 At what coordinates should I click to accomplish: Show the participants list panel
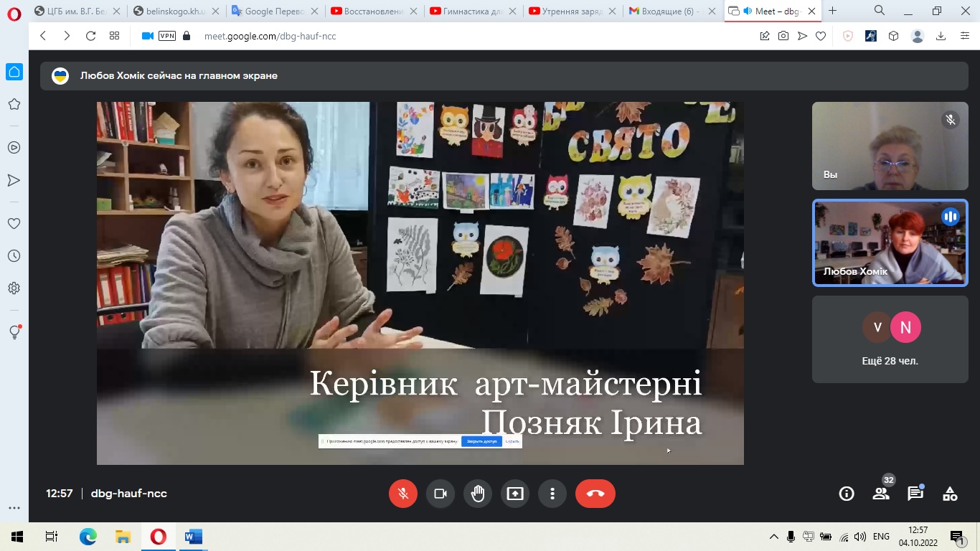tap(881, 494)
